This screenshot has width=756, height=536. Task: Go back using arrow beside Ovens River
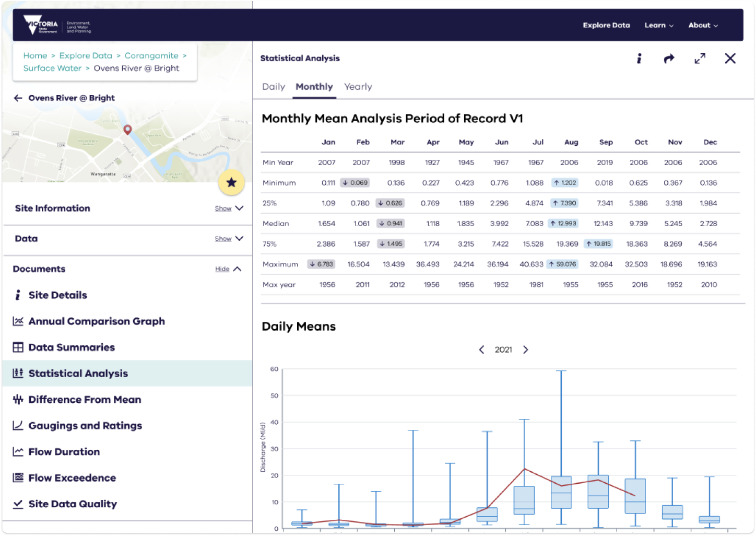coord(18,98)
